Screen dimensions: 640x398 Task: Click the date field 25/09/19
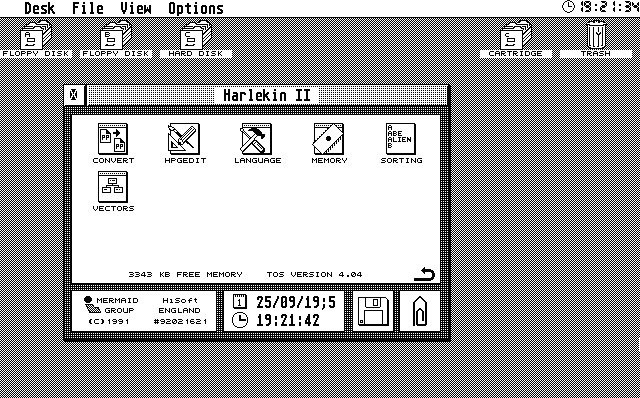click(296, 302)
